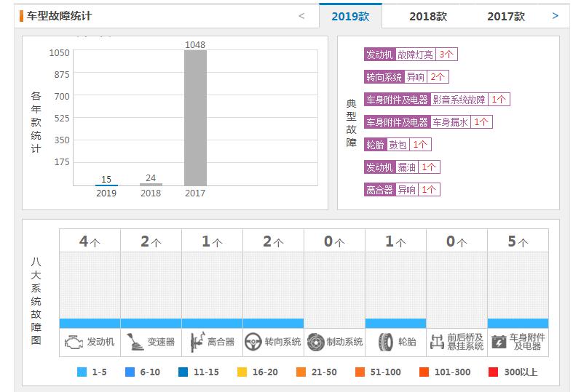Click the 6-10 legend color swatch
Image resolution: width=573 pixels, height=392 pixels.
[x=130, y=372]
